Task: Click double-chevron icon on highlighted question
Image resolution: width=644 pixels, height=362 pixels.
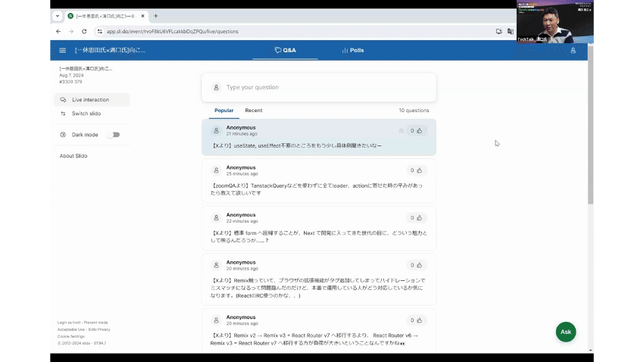Action: click(401, 131)
